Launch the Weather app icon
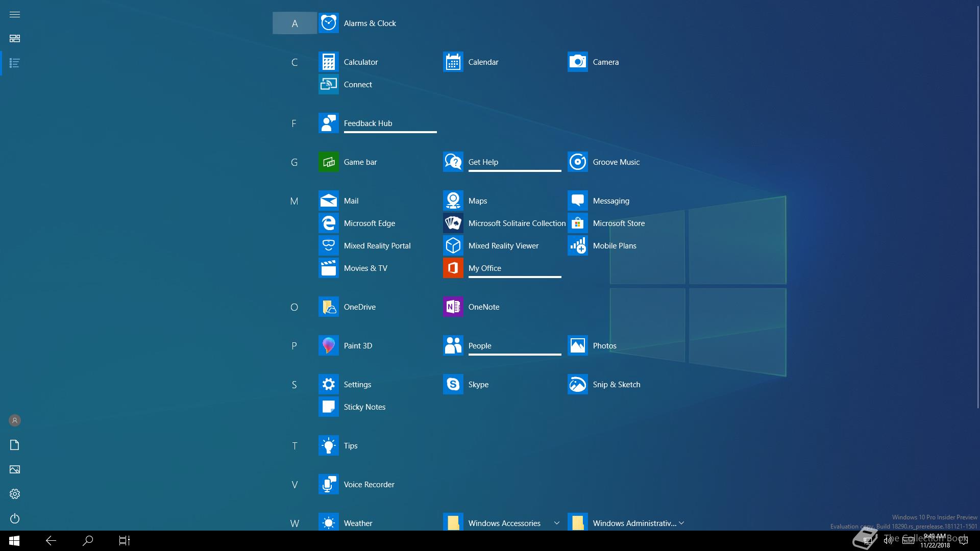Screen dimensions: 980x551 (329, 523)
